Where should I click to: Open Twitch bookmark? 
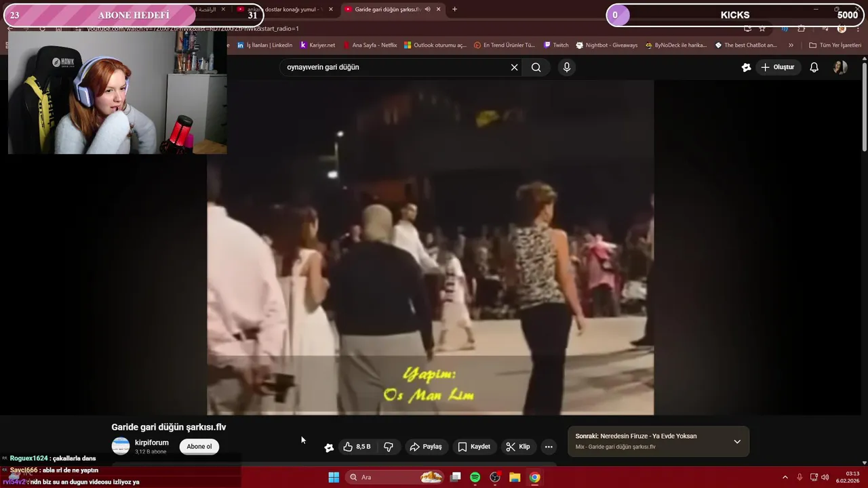556,45
